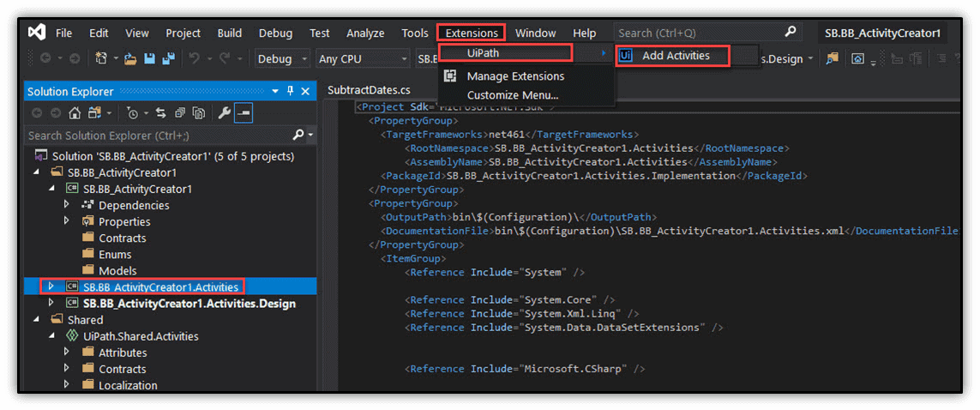This screenshot has height=410, width=980.
Task: Open the Solution Explorer search options arrow
Action: point(310,136)
